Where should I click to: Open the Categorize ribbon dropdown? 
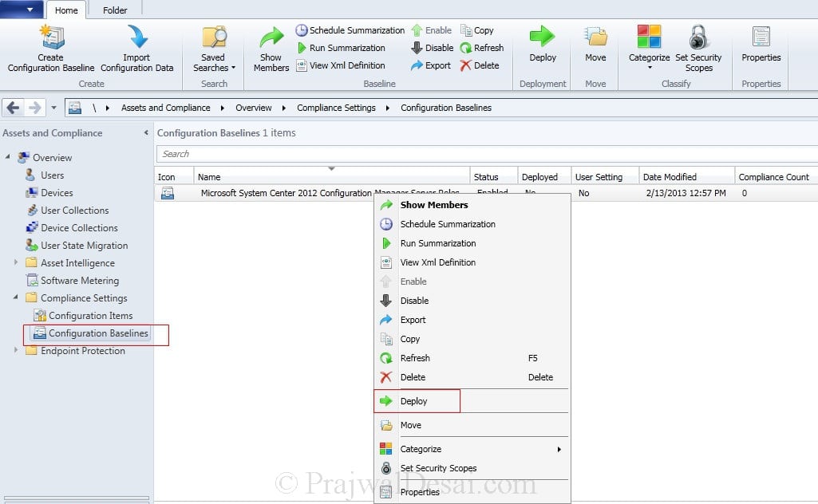pos(649,48)
